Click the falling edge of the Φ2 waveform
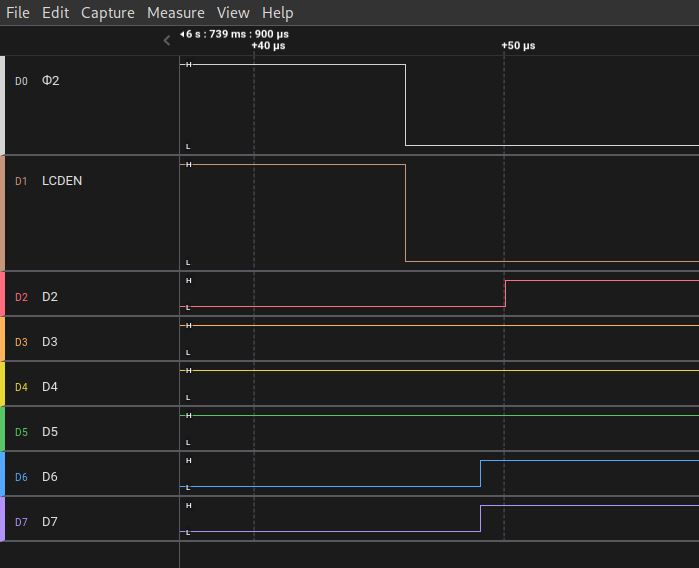Viewport: 699px width, 568px height. 405,105
